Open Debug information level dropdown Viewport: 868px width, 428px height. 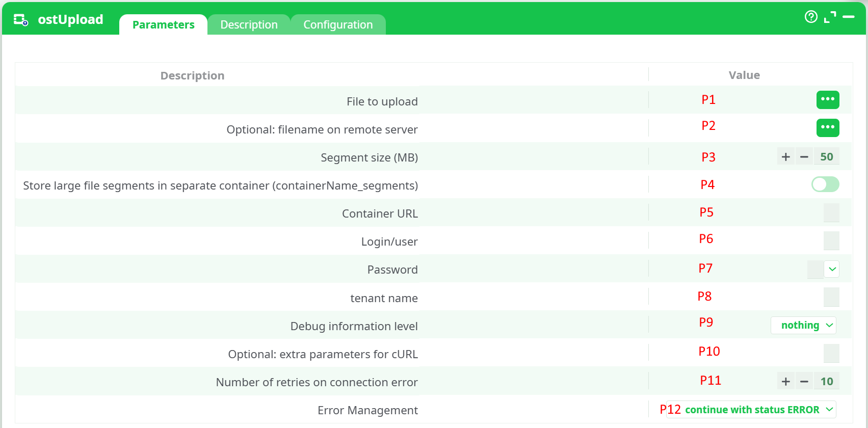coord(803,325)
